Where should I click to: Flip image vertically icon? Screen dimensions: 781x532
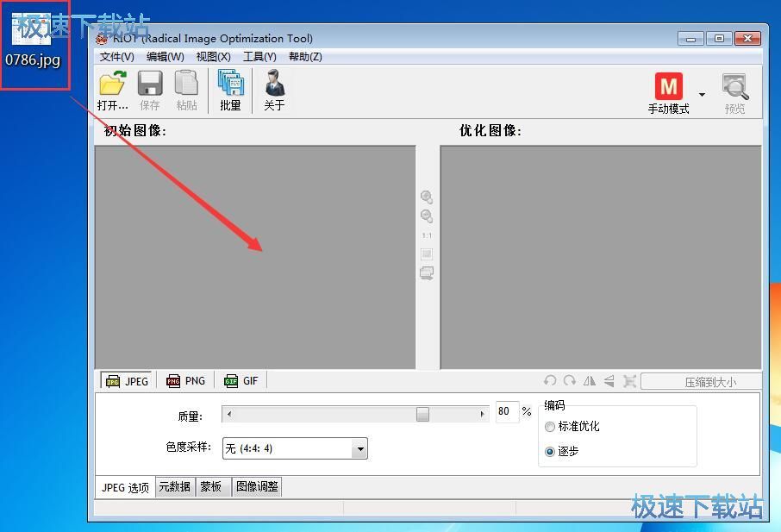[x=609, y=381]
